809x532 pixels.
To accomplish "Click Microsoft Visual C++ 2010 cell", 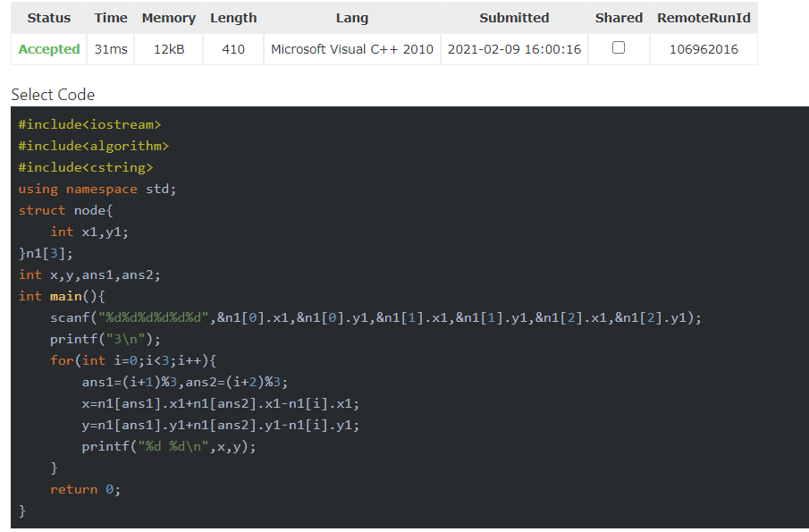I will coord(352,49).
